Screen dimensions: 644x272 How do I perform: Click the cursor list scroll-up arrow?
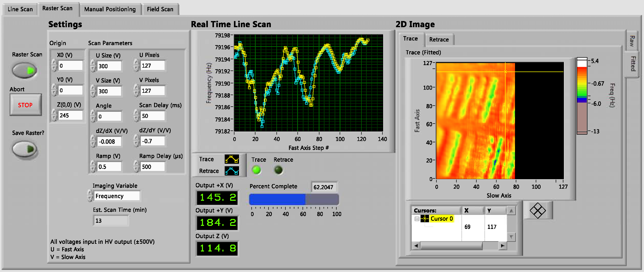[511, 211]
